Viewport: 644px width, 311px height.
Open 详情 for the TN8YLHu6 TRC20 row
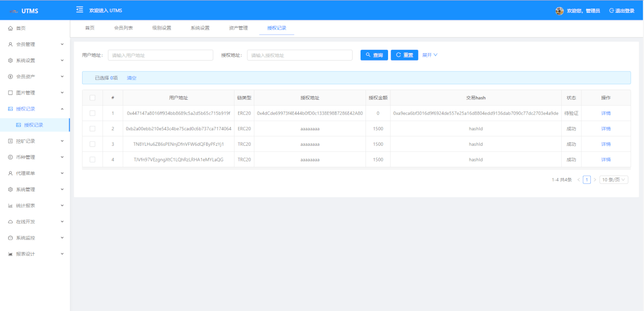[x=606, y=144]
